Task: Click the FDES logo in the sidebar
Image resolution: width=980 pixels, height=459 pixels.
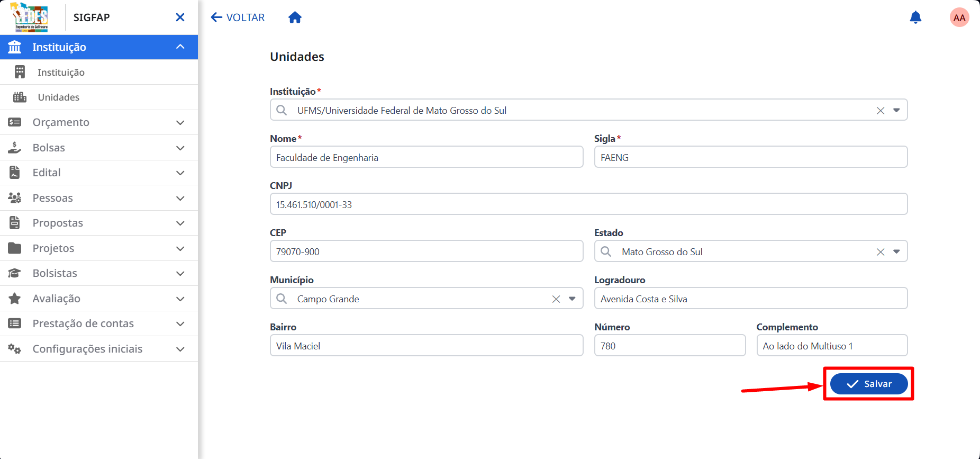Action: click(30, 17)
